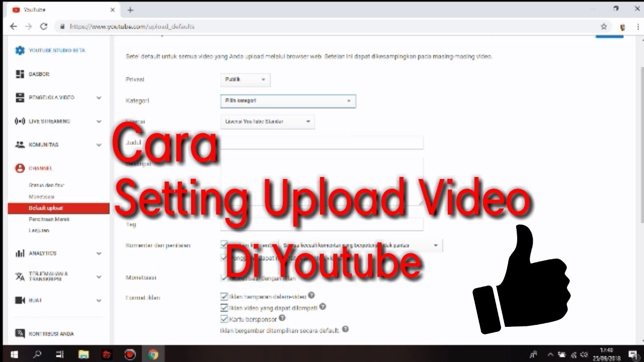Toggle Iklan video yang dapat dilompati checkbox
Screen dimensions: 644x362
(224, 307)
